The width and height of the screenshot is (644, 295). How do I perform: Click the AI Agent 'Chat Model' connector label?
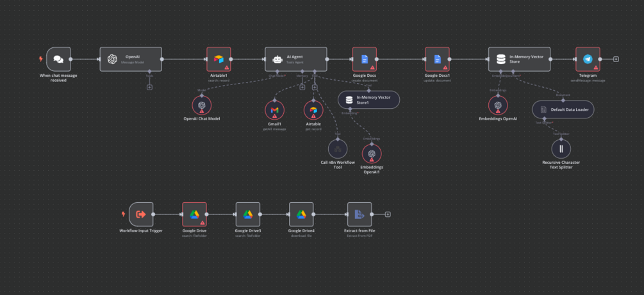click(x=277, y=76)
